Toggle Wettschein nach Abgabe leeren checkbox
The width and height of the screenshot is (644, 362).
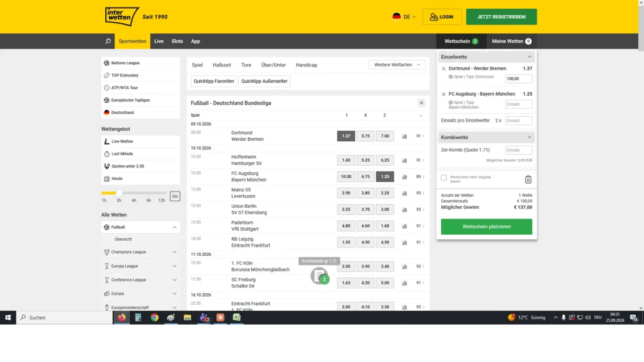pyautogui.click(x=444, y=177)
